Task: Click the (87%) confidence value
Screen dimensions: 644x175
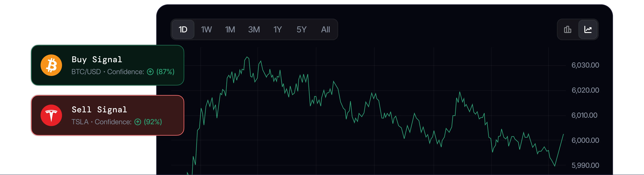Action: tap(165, 72)
